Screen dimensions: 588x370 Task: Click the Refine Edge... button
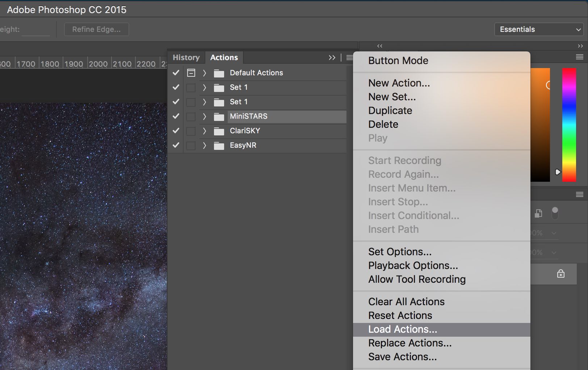(96, 29)
